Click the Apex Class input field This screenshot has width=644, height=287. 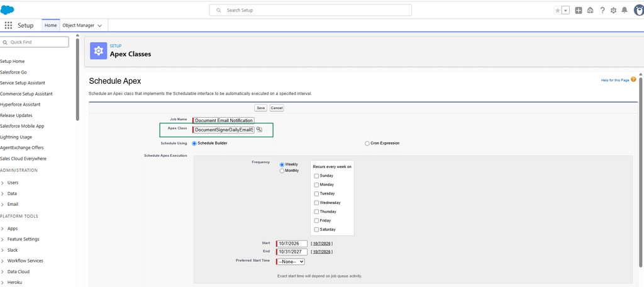(x=224, y=130)
